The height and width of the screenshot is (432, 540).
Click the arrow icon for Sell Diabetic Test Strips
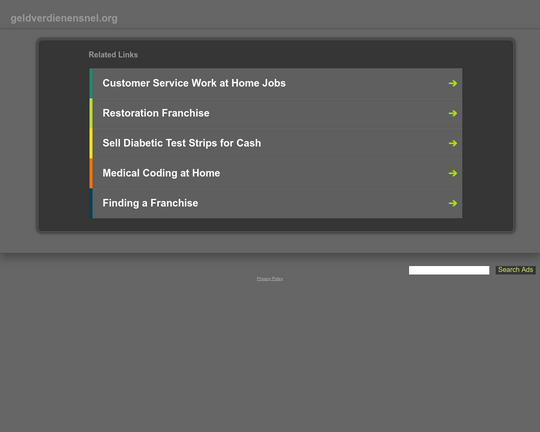(x=453, y=143)
